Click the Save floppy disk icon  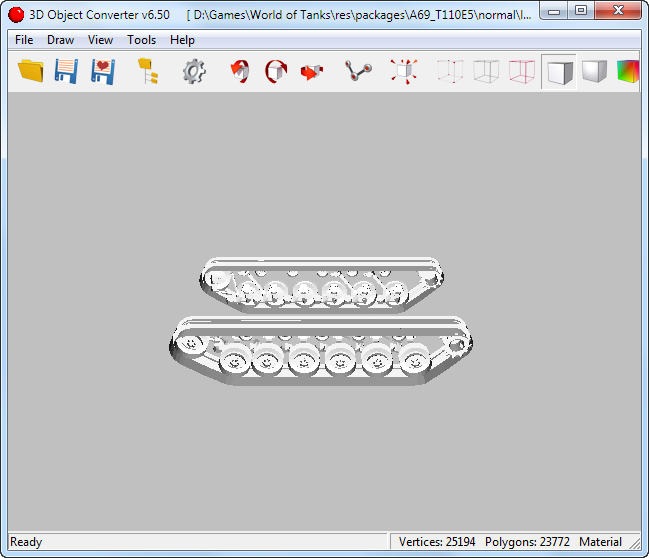pos(66,71)
